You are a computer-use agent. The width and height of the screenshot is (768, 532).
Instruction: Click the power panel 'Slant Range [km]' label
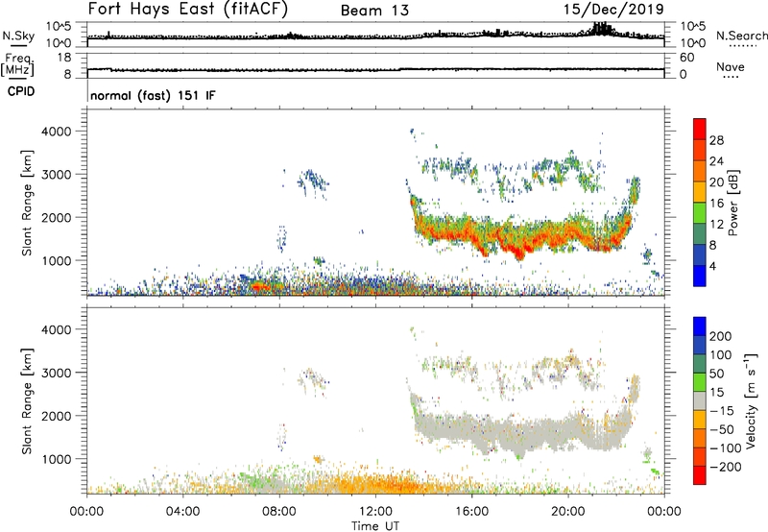pos(27,203)
